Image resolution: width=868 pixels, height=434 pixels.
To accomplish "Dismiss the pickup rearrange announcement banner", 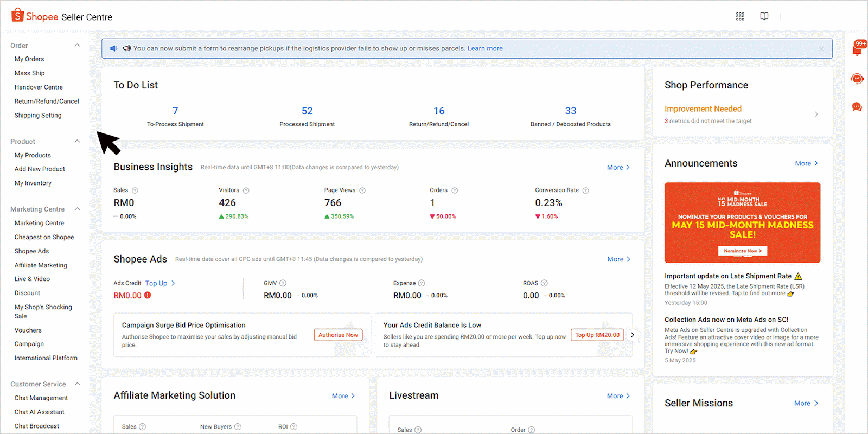I will 821,48.
